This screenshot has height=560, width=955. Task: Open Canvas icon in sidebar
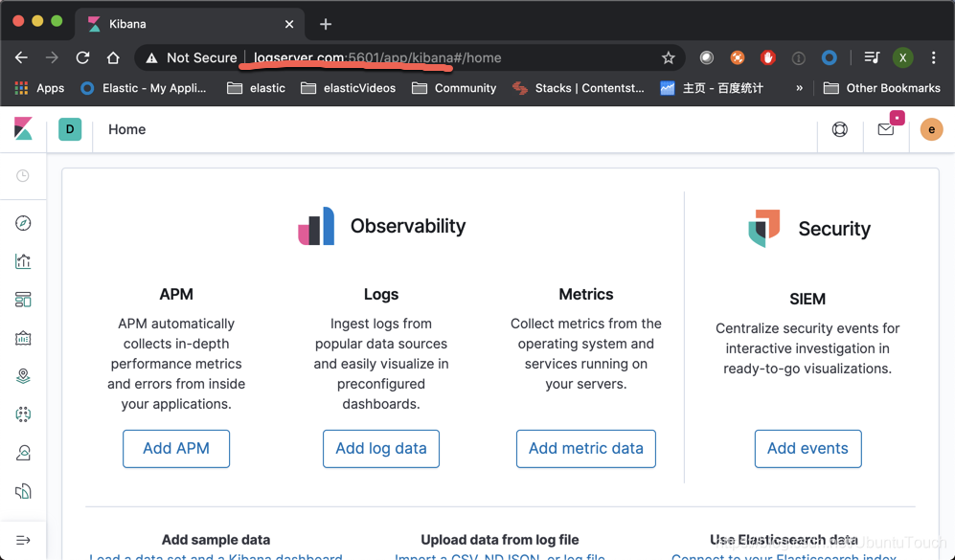(23, 338)
